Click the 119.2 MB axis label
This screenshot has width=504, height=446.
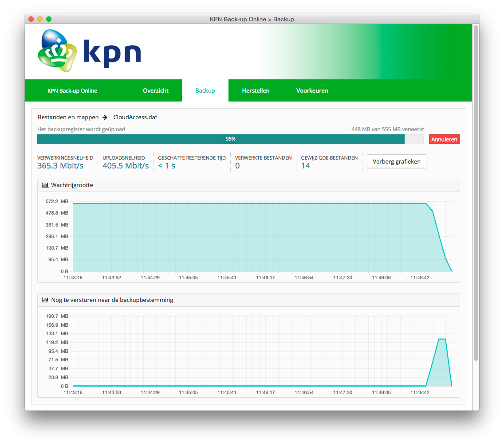pyautogui.click(x=57, y=342)
